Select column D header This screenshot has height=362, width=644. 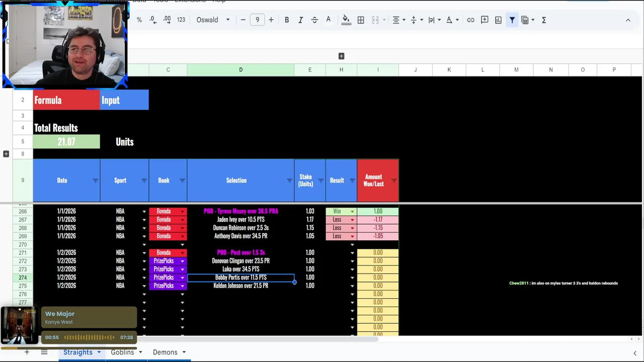click(x=240, y=69)
